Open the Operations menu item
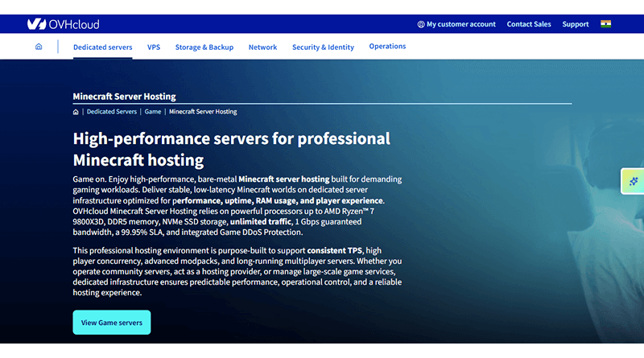The height and width of the screenshot is (358, 644). (x=387, y=47)
